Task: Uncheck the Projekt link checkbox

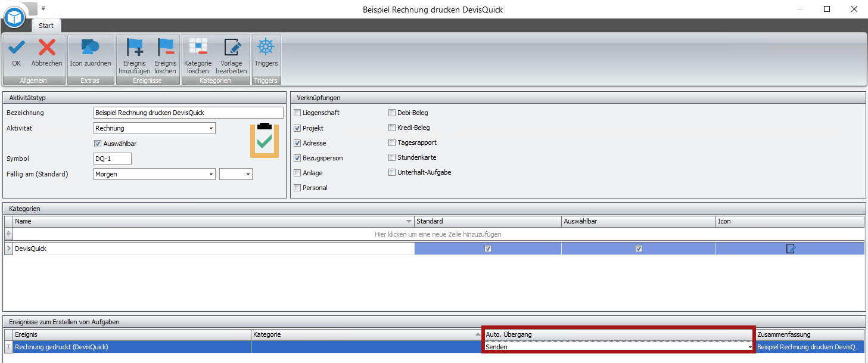Action: coord(297,128)
